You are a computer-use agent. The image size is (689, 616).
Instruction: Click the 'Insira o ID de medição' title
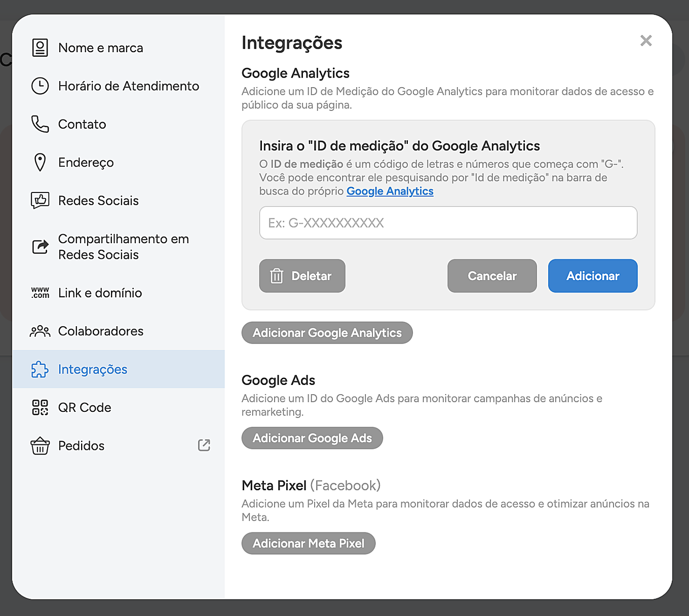pos(400,146)
